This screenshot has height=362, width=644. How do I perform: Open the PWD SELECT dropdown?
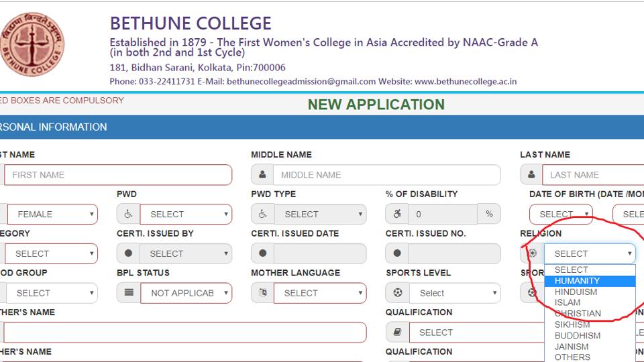coord(186,215)
